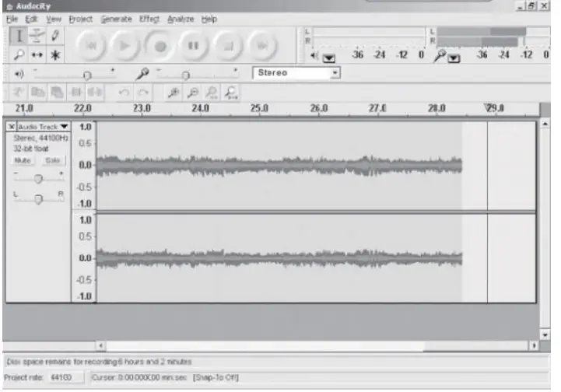The width and height of the screenshot is (561, 392).
Task: Select the Multi-tool asterisk
Action: click(55, 54)
